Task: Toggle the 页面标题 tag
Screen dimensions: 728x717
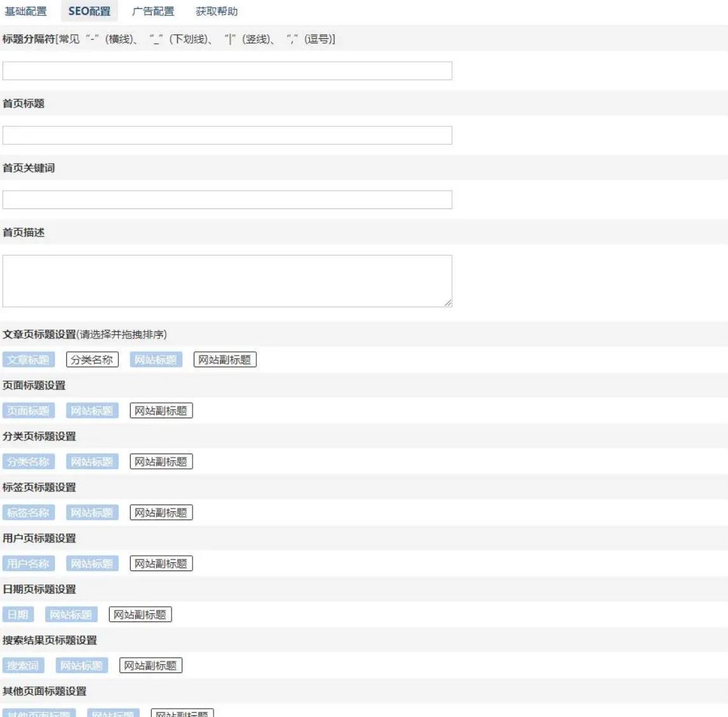Action: [29, 410]
